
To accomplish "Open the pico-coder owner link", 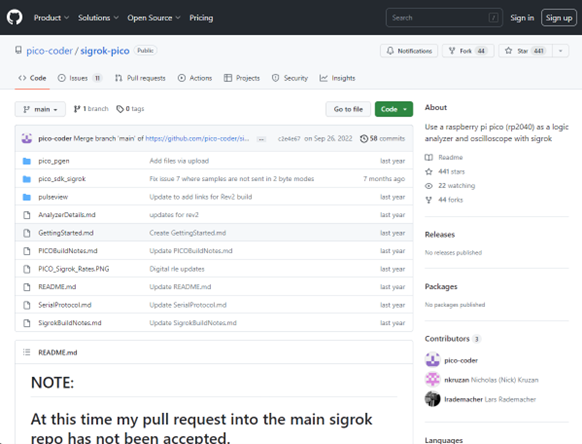I will pos(49,50).
